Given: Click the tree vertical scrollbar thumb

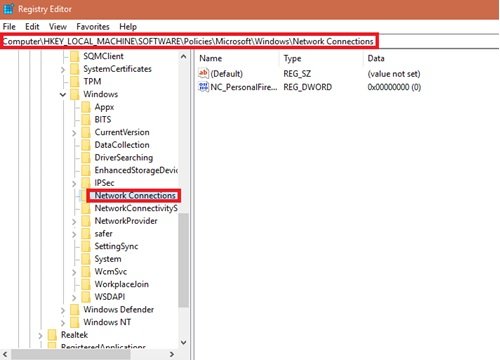Looking at the screenshot, I should pos(183,260).
